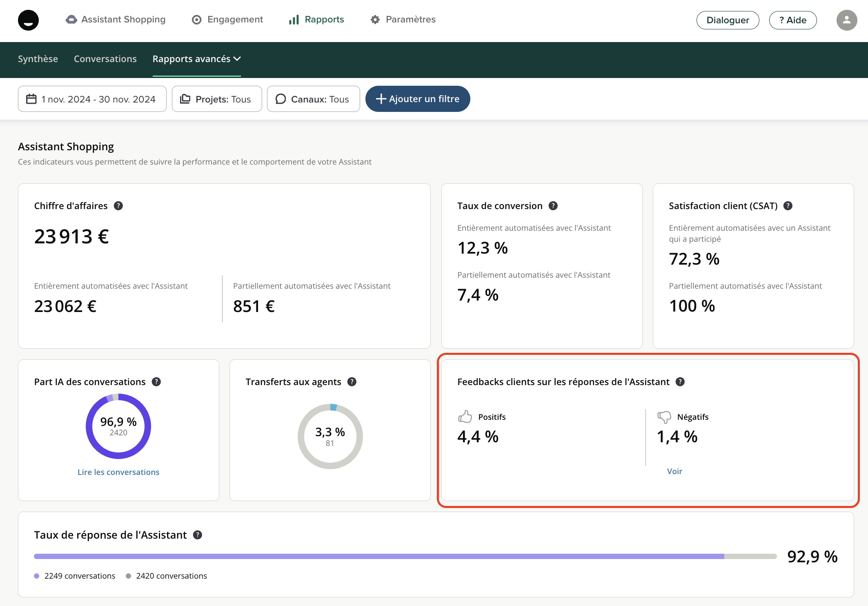868x606 pixels.
Task: Click help icon beside Part IA des conversations
Action: click(x=156, y=382)
